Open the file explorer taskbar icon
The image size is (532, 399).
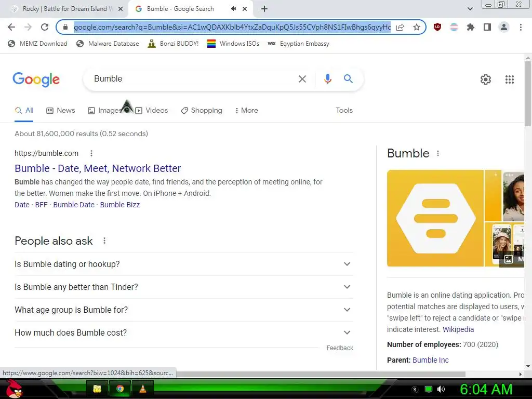97,389
